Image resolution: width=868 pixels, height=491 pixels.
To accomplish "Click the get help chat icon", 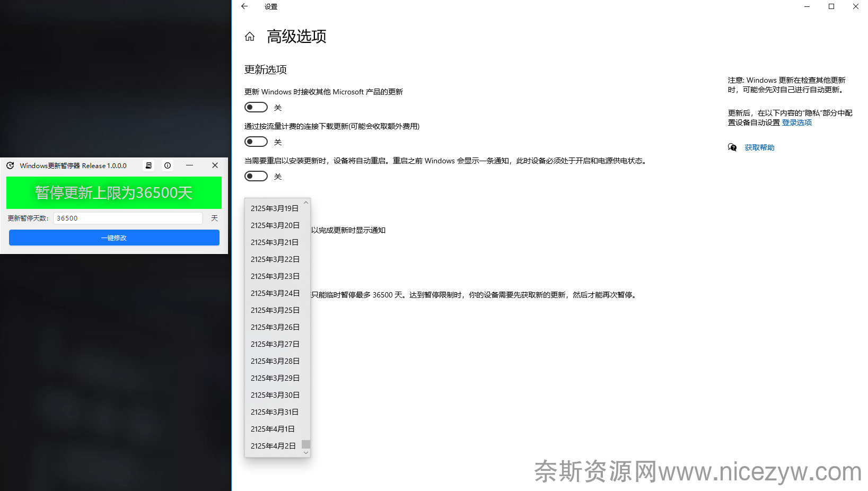I will click(732, 147).
